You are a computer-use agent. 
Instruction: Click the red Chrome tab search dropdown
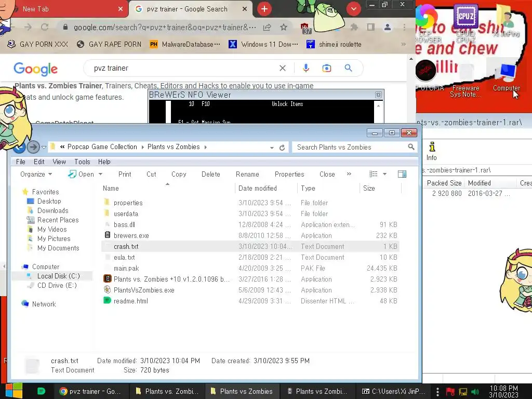[353, 9]
